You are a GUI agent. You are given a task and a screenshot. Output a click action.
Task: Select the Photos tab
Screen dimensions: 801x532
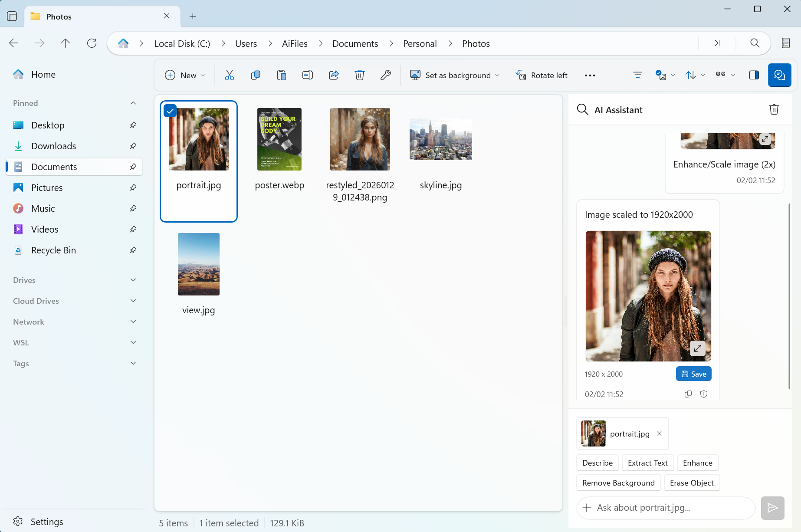[59, 16]
